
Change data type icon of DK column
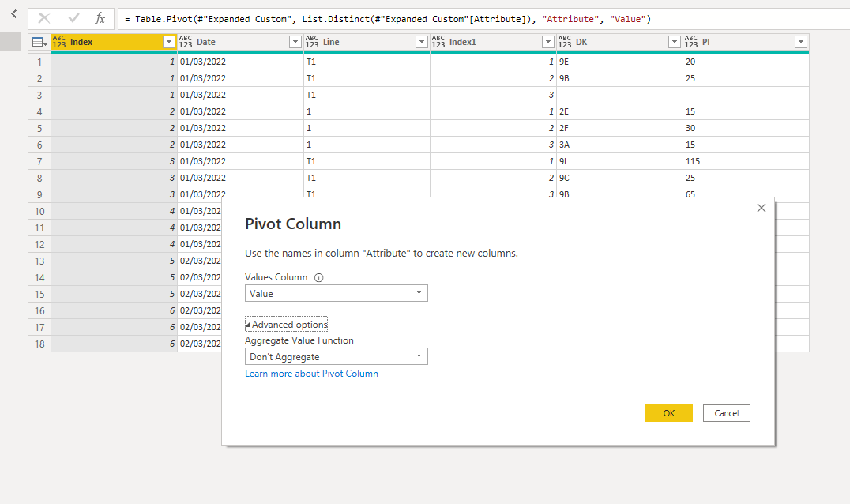pyautogui.click(x=564, y=42)
